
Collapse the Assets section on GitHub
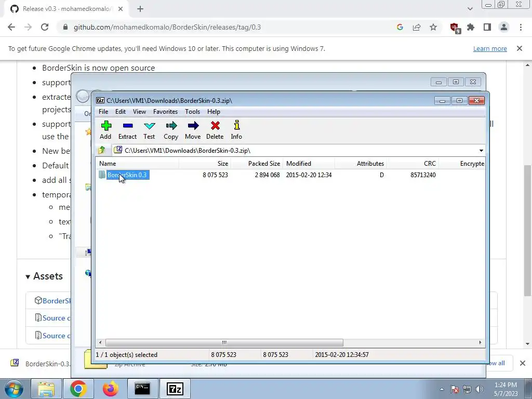pos(44,276)
